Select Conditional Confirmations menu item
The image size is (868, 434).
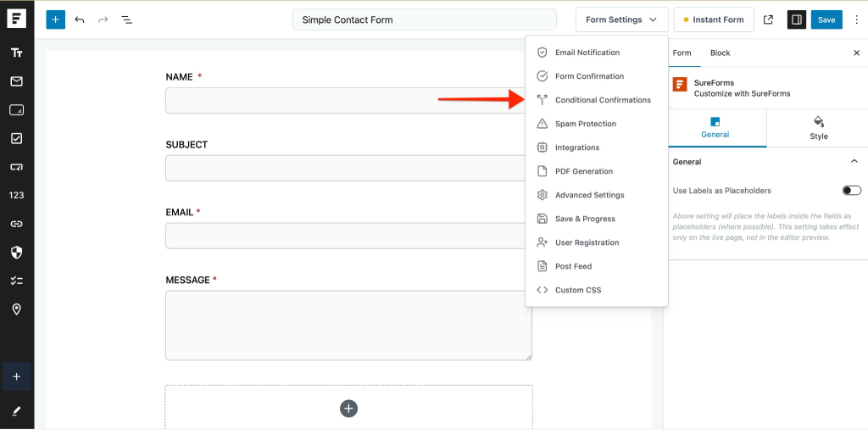(596, 100)
